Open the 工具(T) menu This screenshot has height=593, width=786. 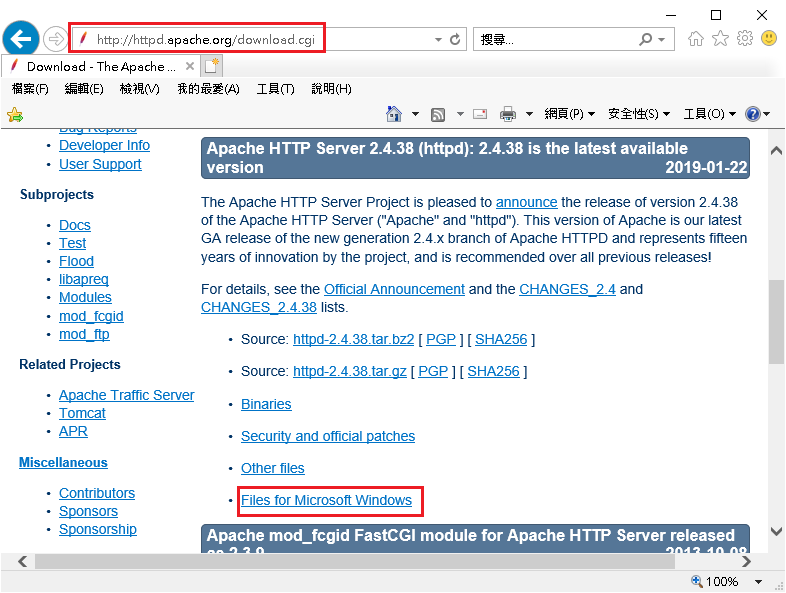click(x=276, y=89)
